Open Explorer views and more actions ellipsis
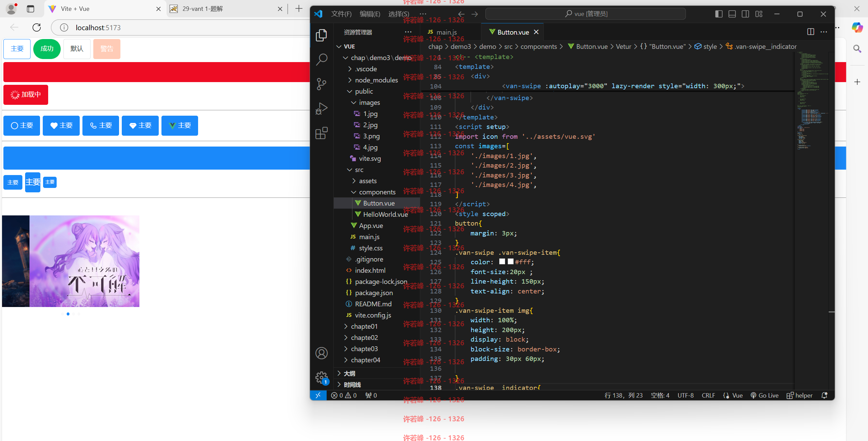This screenshot has height=441, width=868. [408, 32]
